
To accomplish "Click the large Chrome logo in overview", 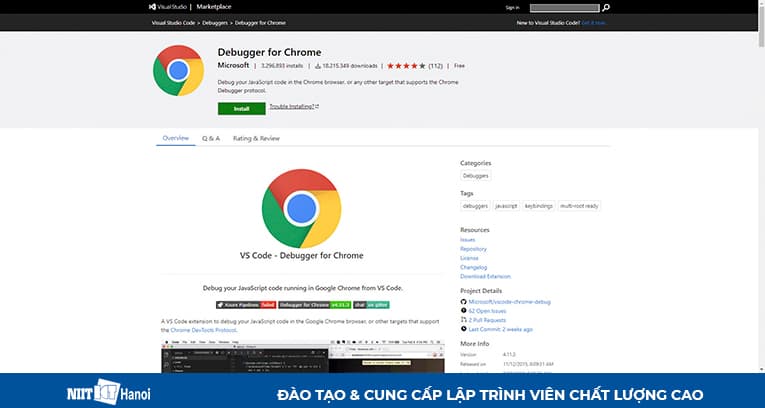I will pyautogui.click(x=302, y=208).
